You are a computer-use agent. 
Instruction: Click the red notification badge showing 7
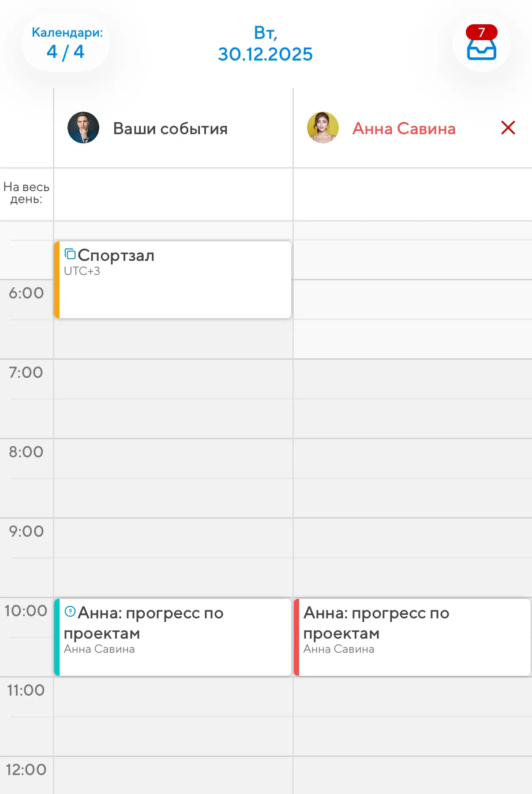[481, 32]
